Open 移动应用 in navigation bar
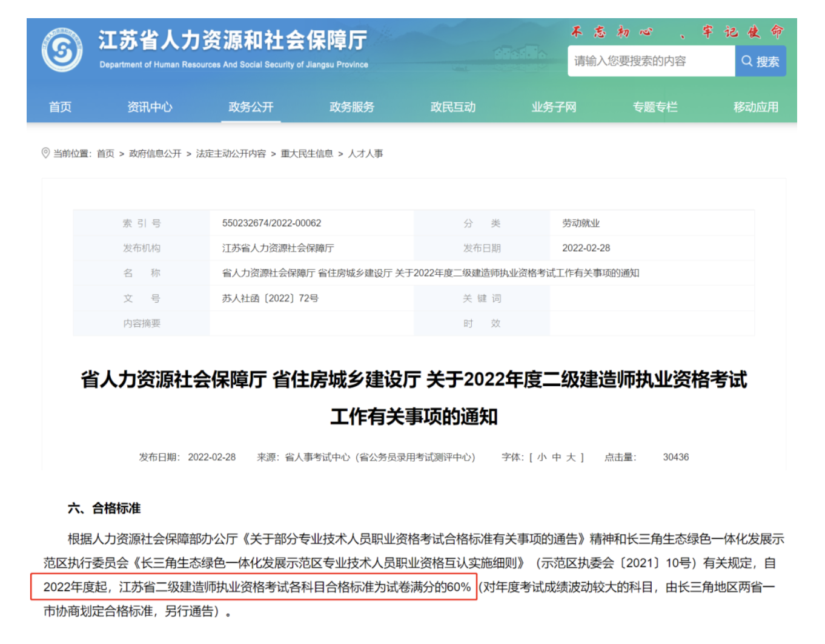 click(755, 107)
